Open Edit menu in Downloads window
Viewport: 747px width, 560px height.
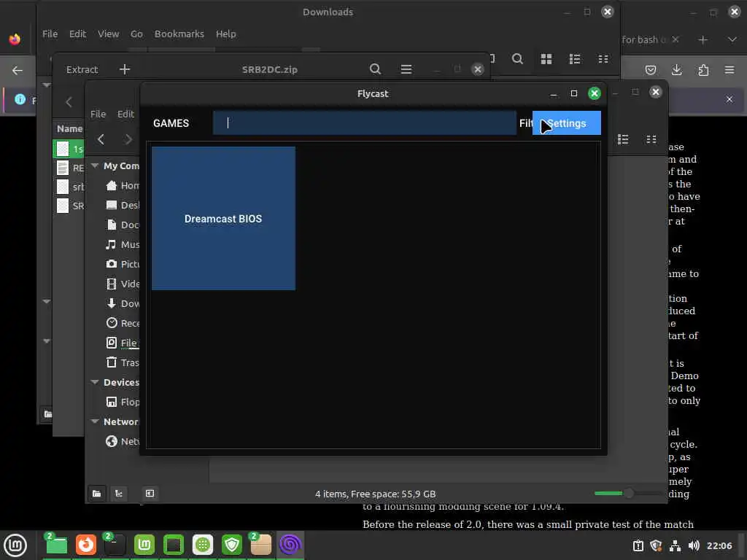(77, 34)
